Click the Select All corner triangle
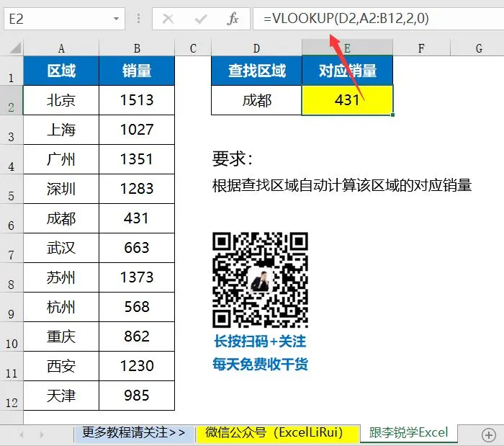This screenshot has height=446, width=504. pos(15,48)
